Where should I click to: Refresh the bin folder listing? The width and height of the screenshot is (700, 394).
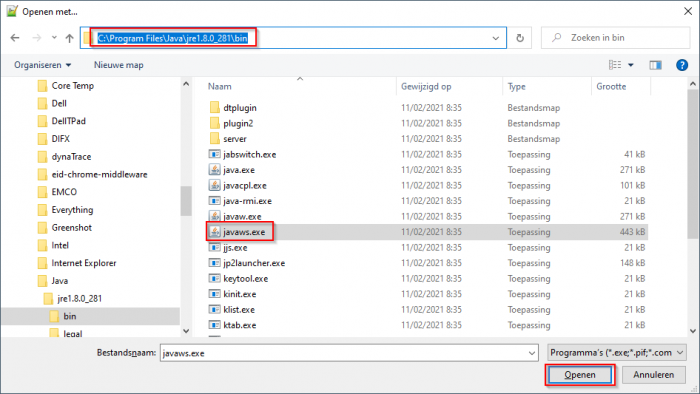point(520,38)
